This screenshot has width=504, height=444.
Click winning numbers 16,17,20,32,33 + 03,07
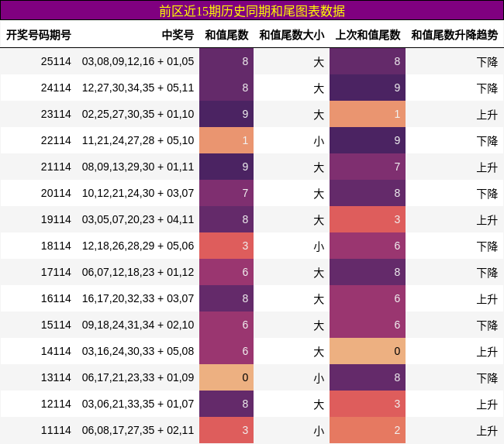click(138, 298)
